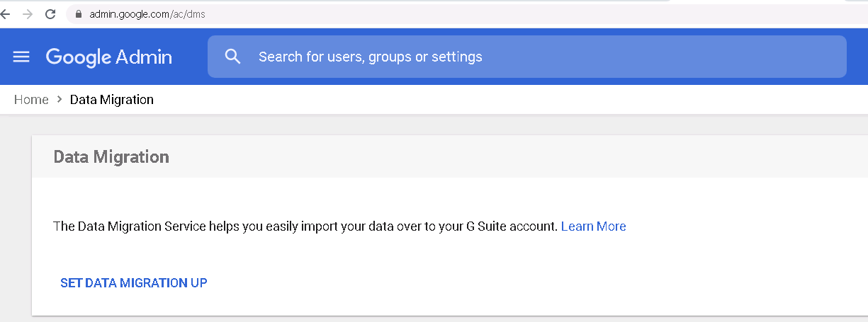Click the search magnifier icon
This screenshot has width=868, height=322.
point(232,57)
